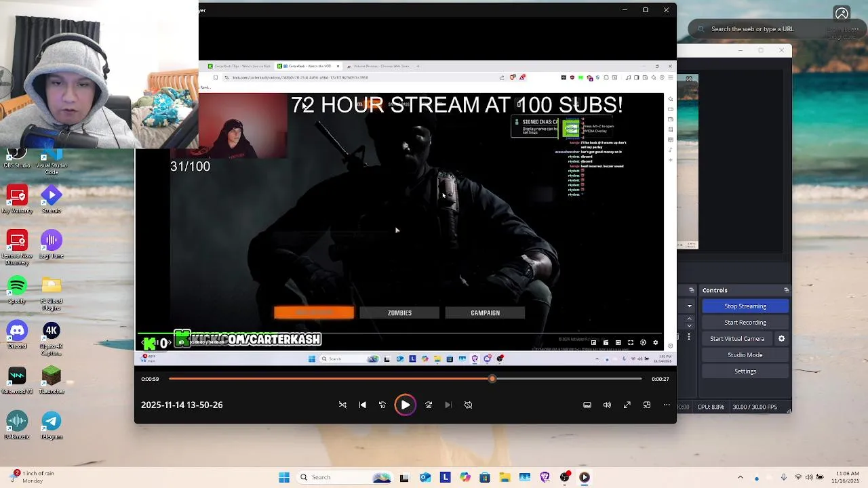Open the Logi Tune desktop icon
The width and height of the screenshot is (868, 488).
pos(52,245)
